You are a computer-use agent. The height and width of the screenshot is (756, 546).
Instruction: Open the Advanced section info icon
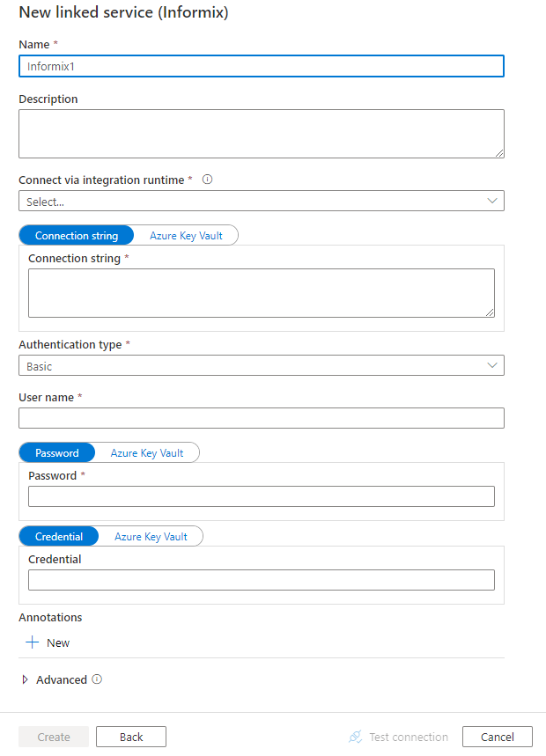point(96,679)
